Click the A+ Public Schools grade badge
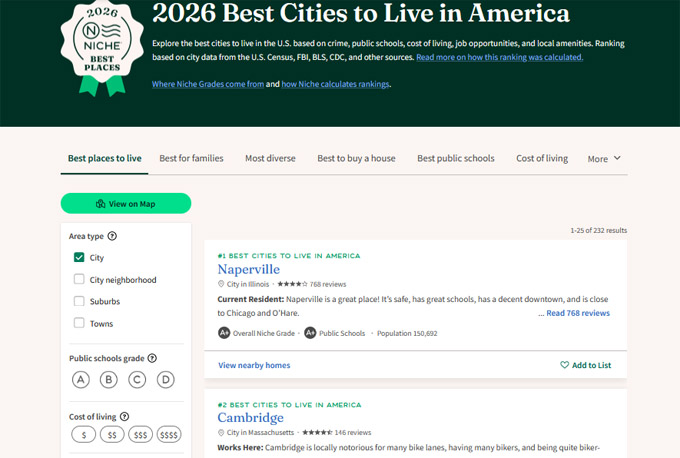 [310, 333]
